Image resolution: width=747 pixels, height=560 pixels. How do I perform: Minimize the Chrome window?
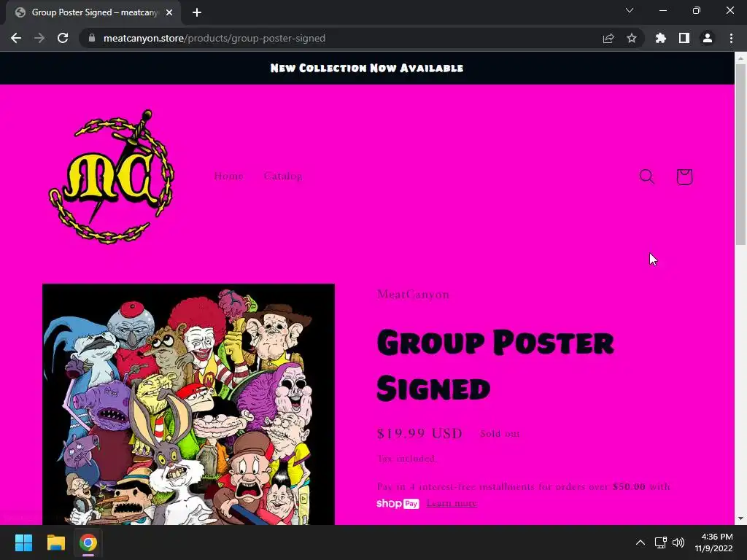pyautogui.click(x=662, y=10)
